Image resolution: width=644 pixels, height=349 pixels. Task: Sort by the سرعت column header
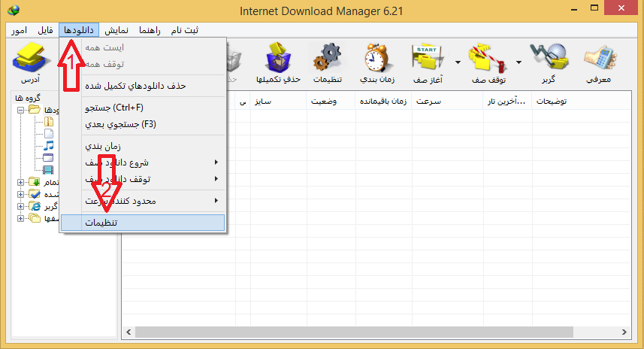pyautogui.click(x=447, y=101)
